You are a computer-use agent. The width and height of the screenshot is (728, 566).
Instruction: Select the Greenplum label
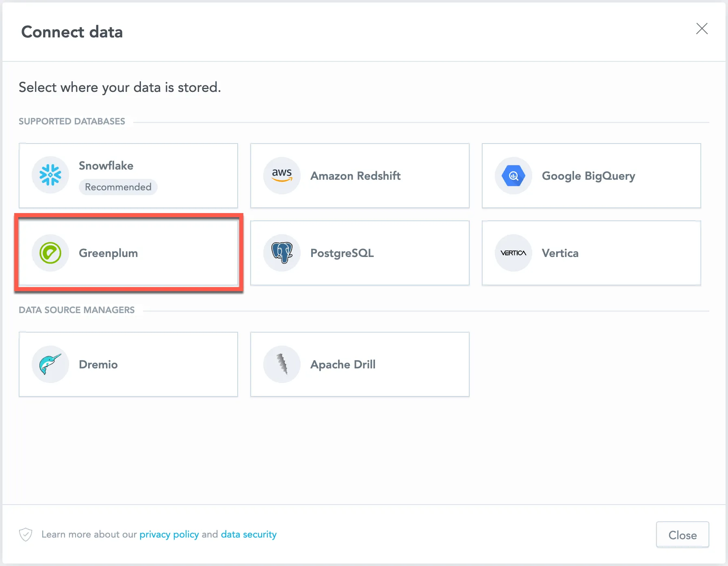point(108,253)
